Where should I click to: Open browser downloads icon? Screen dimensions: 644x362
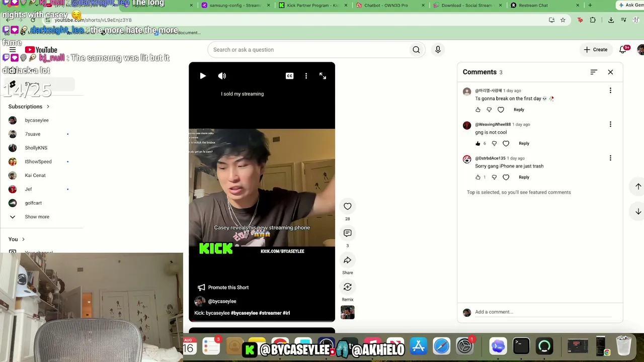[x=611, y=20]
